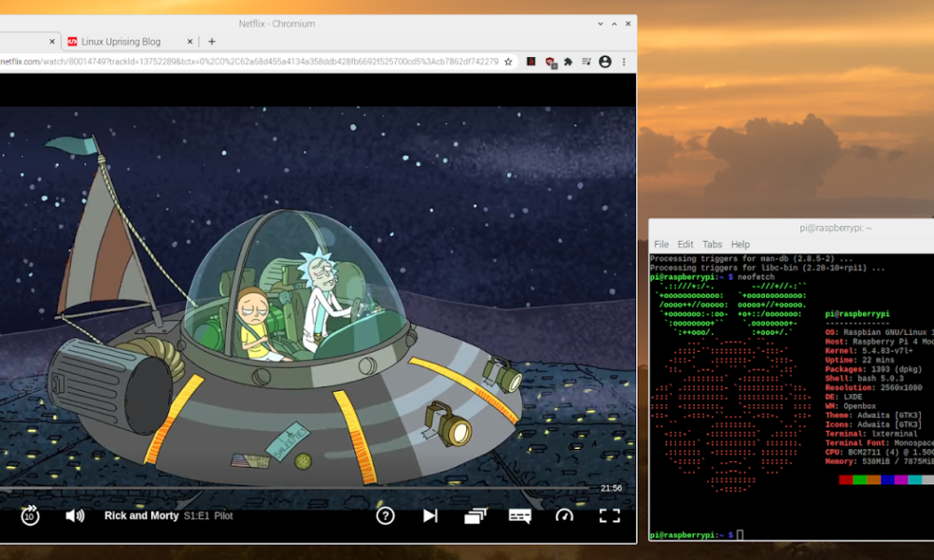Click the 'Terminal: lxterminal' line
Image resolution: width=934 pixels, height=560 pixels.
tap(870, 434)
